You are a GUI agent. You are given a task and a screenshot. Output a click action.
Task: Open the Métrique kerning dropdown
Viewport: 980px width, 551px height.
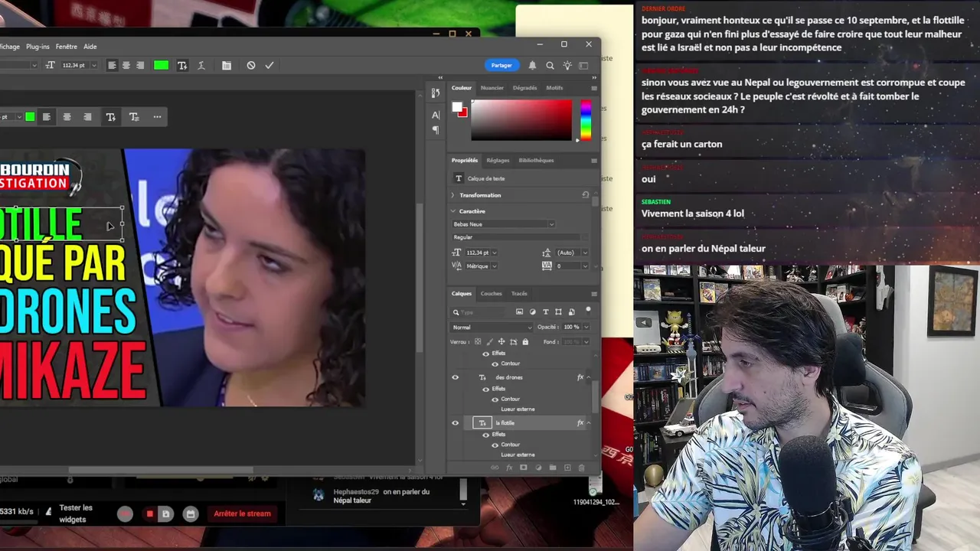[x=494, y=266]
